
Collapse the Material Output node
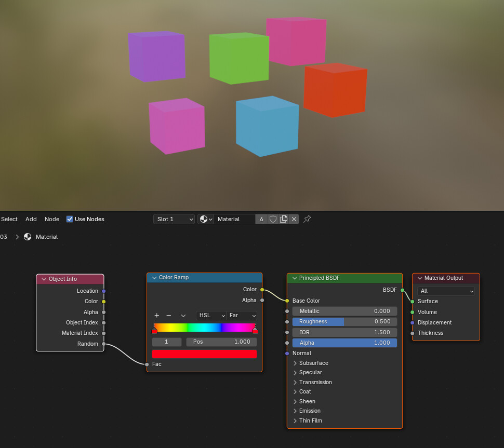[x=420, y=278]
